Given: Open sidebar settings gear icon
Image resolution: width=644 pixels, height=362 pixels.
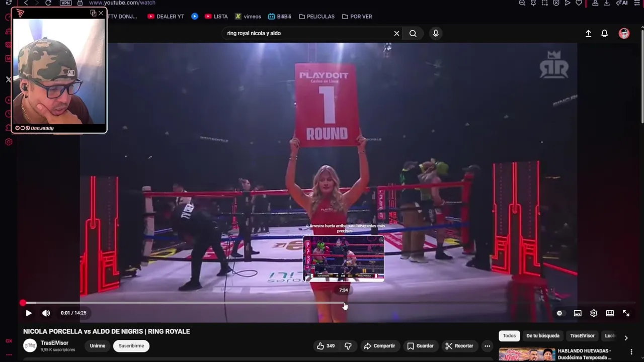Looking at the screenshot, I should click(x=9, y=142).
